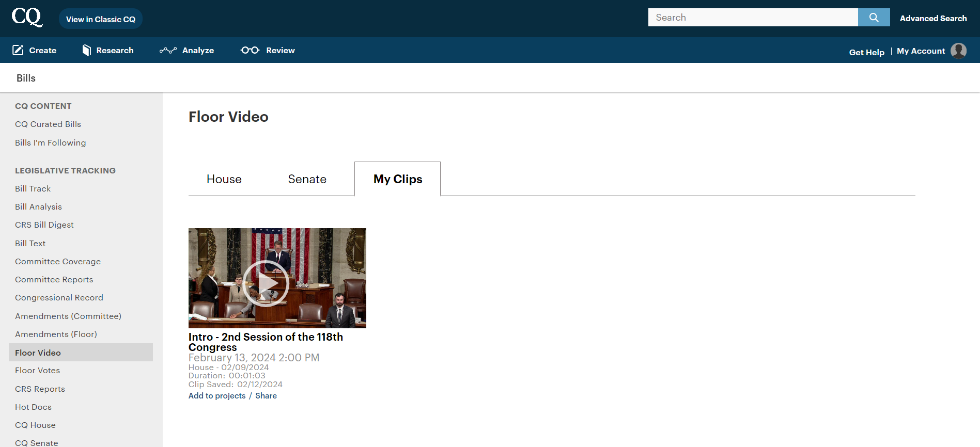Switch to the House tab
This screenshot has height=447, width=980.
click(224, 179)
